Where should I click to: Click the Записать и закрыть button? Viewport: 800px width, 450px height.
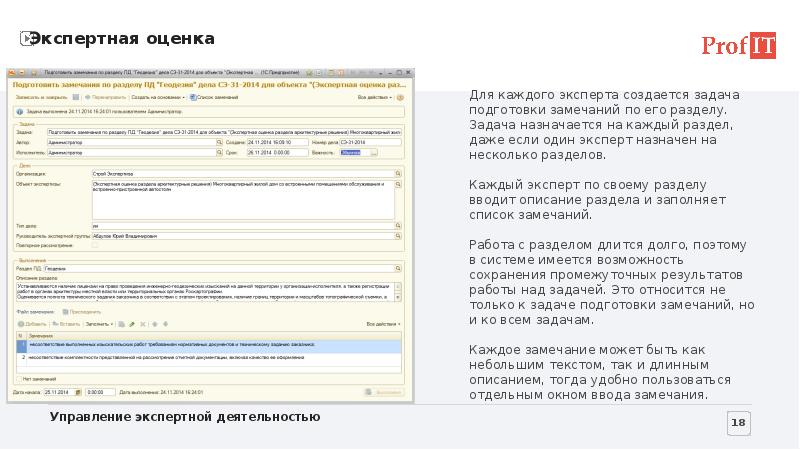(33, 97)
